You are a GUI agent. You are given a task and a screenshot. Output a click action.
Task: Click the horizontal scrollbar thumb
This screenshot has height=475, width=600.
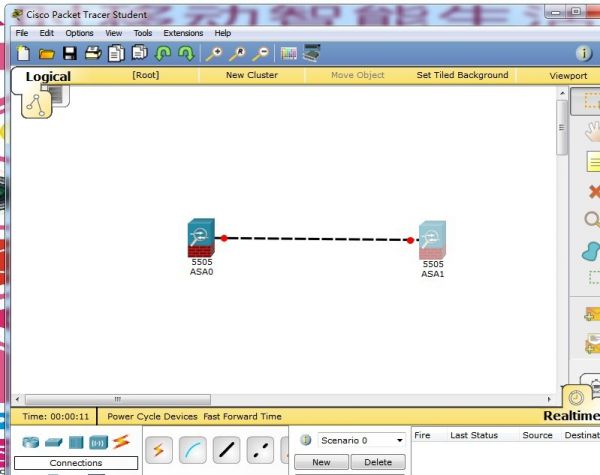[118, 399]
